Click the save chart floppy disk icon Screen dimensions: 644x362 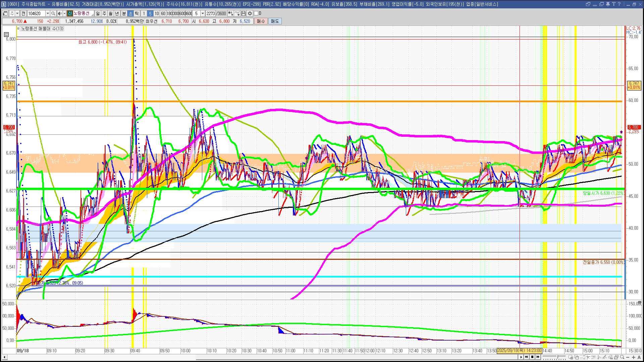(244, 13)
